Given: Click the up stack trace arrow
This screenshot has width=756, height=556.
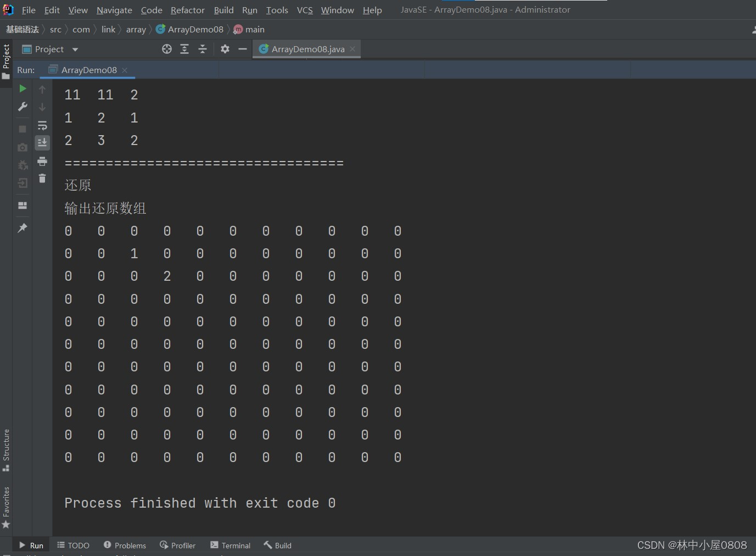Looking at the screenshot, I should pyautogui.click(x=42, y=89).
